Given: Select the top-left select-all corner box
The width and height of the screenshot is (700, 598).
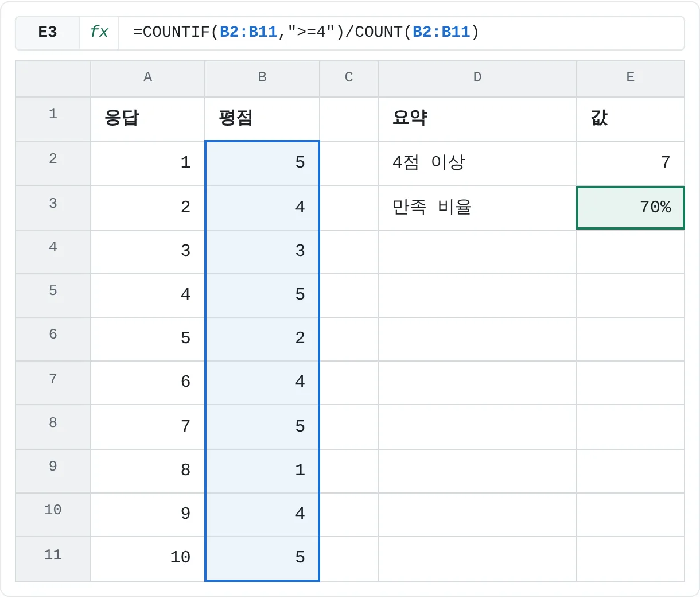Looking at the screenshot, I should pyautogui.click(x=53, y=79).
